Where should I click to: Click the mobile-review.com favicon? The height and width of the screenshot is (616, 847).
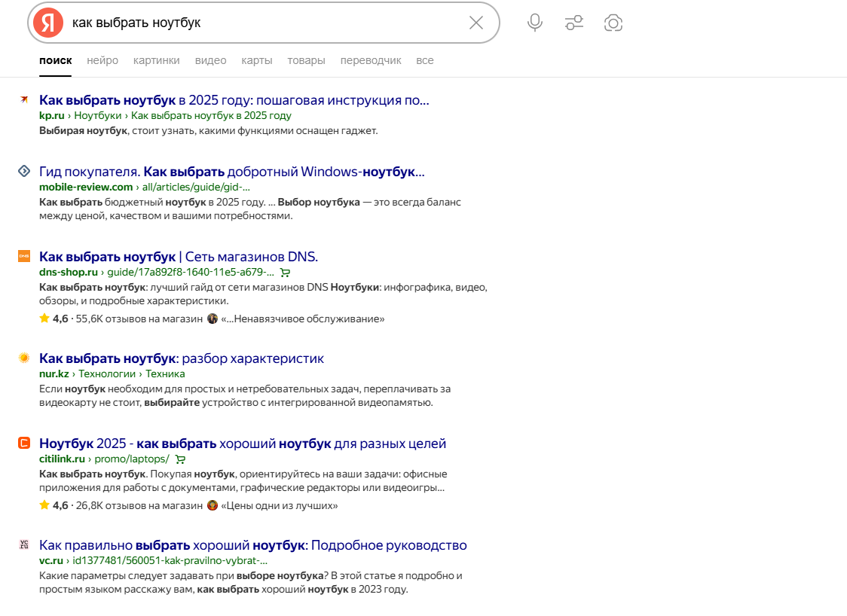coord(24,171)
